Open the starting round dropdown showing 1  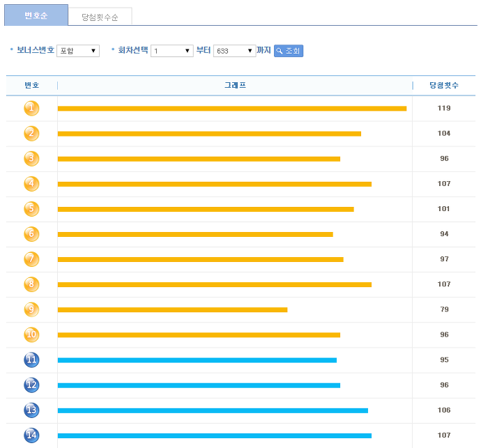point(171,51)
